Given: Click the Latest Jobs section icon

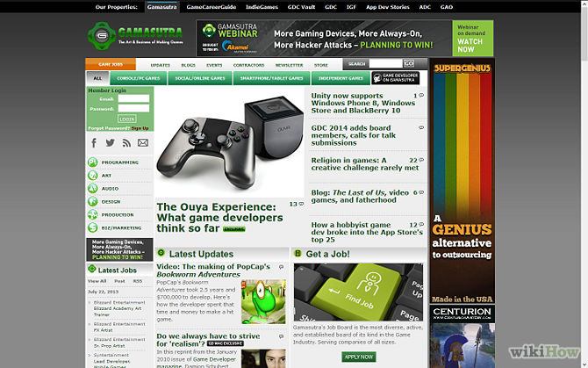Looking at the screenshot, I should pos(92,269).
